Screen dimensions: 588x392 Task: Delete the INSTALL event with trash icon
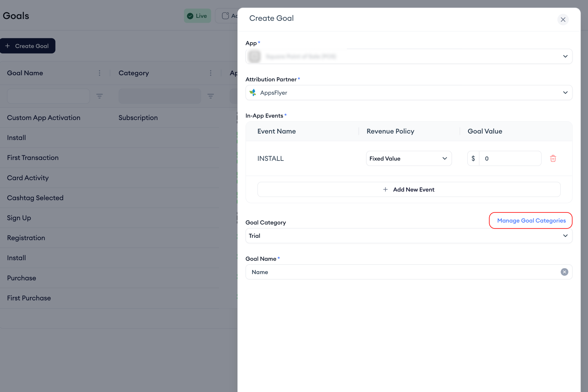553,159
